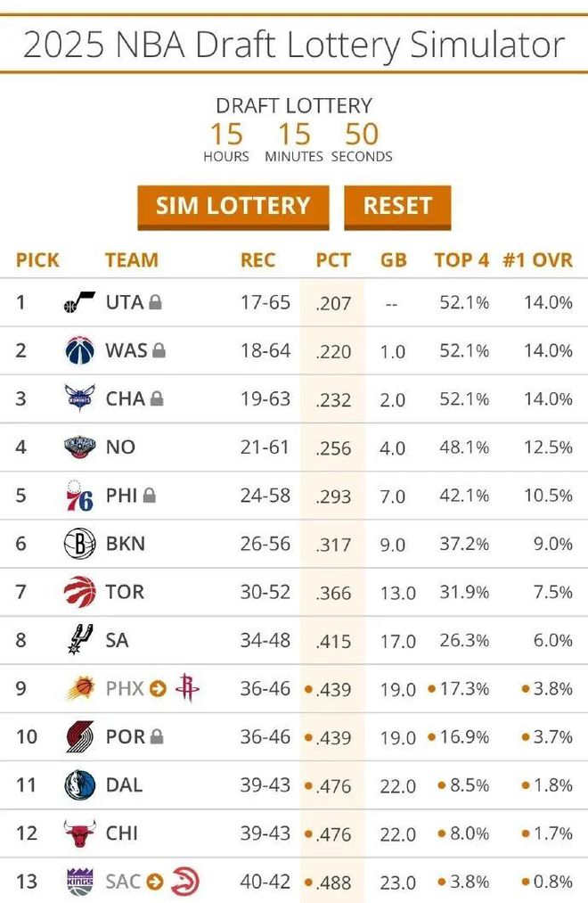This screenshot has height=903, width=588.
Task: Click the Dallas Mavericks logo
Action: coord(79,785)
